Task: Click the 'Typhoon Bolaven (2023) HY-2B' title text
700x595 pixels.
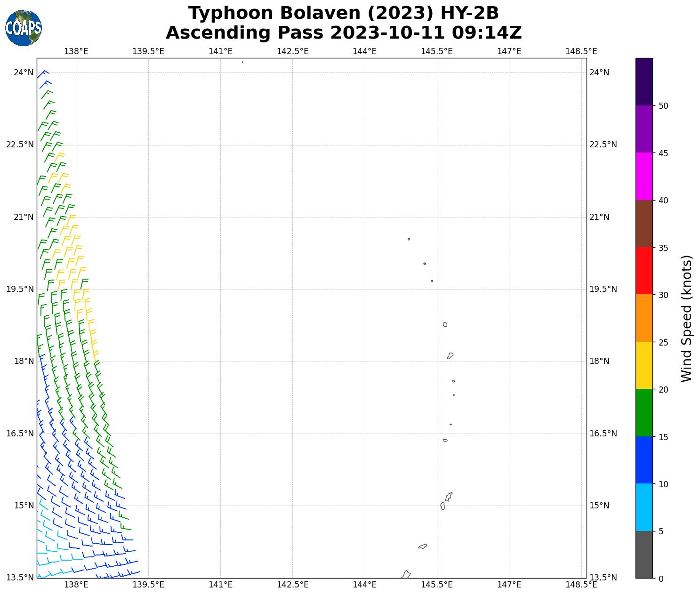Action: (x=343, y=13)
